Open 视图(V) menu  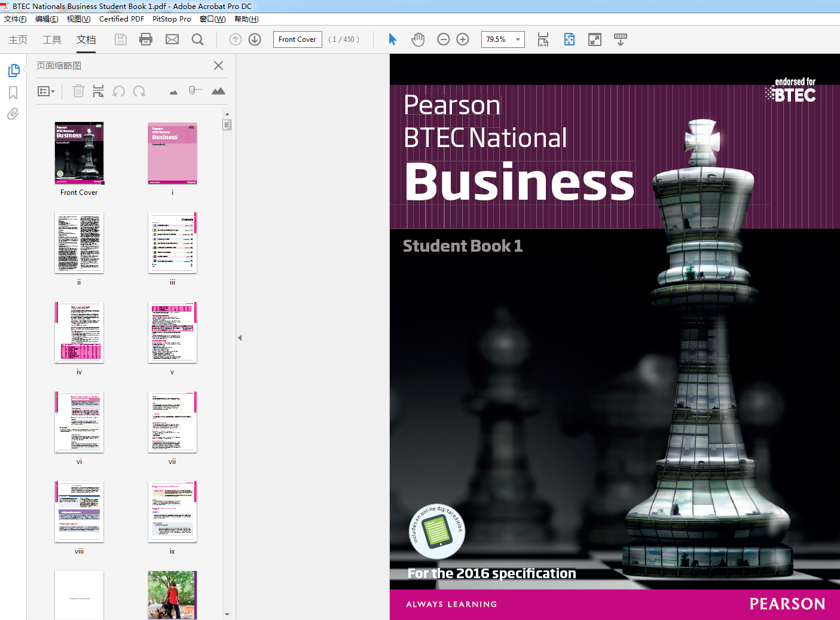point(79,19)
